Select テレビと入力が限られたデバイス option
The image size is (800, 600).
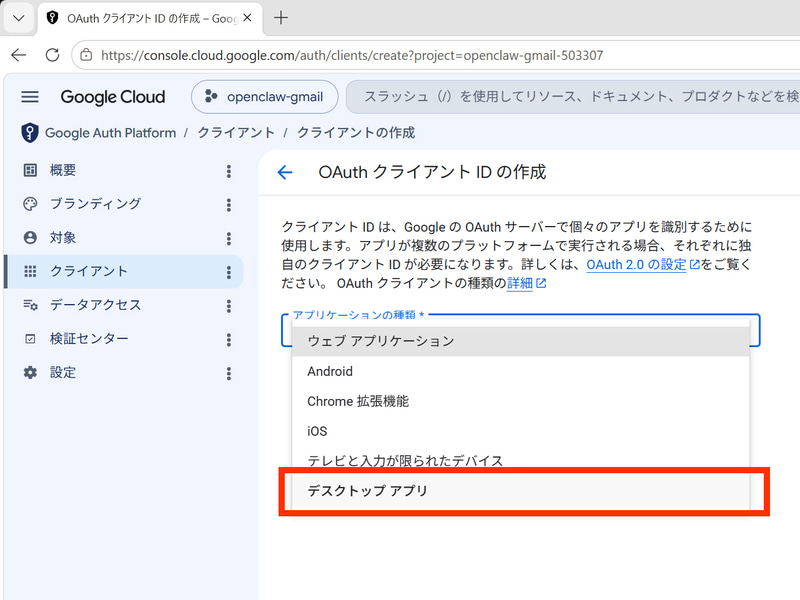point(520,461)
